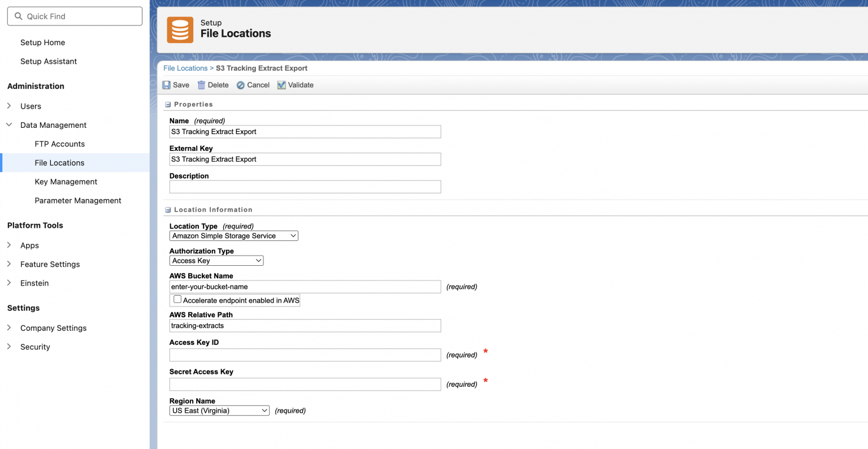The image size is (868, 449).
Task: Click the Quick Find magnifier icon
Action: (19, 16)
